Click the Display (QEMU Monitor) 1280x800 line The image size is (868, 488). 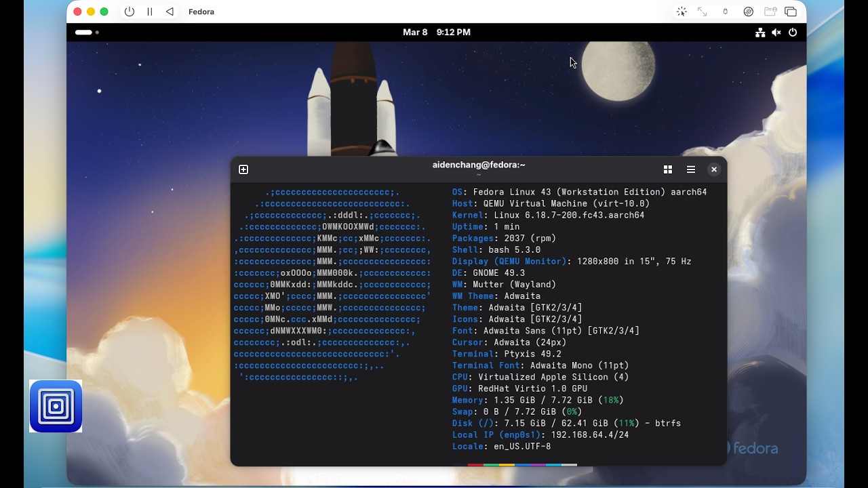(x=572, y=261)
